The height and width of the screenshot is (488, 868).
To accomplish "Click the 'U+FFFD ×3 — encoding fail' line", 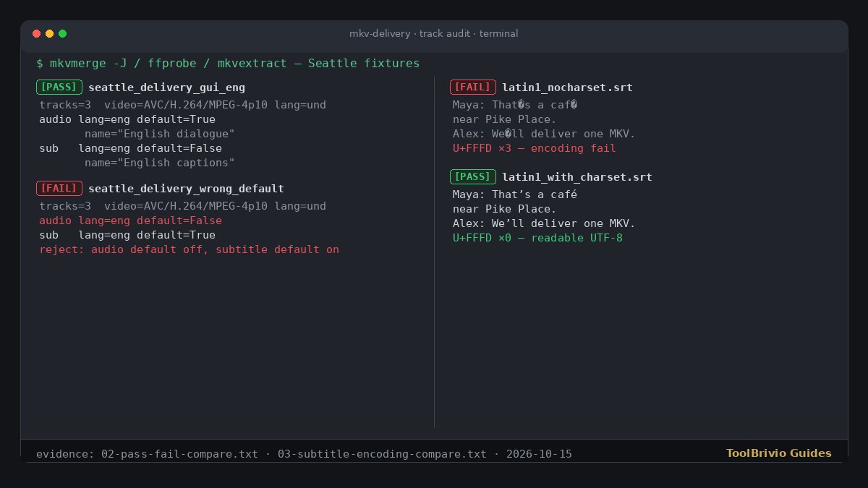I will tap(535, 148).
